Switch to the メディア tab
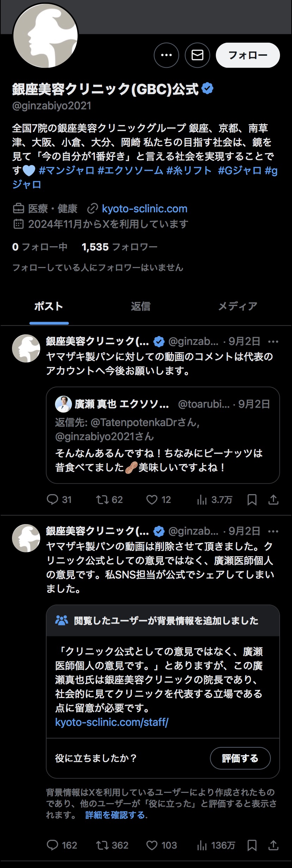 [x=237, y=306]
